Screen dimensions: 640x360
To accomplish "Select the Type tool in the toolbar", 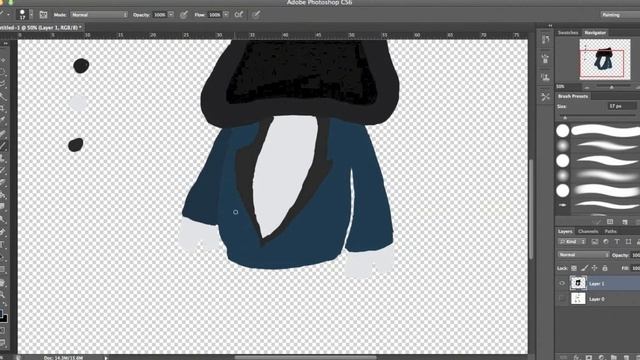I will point(3,245).
